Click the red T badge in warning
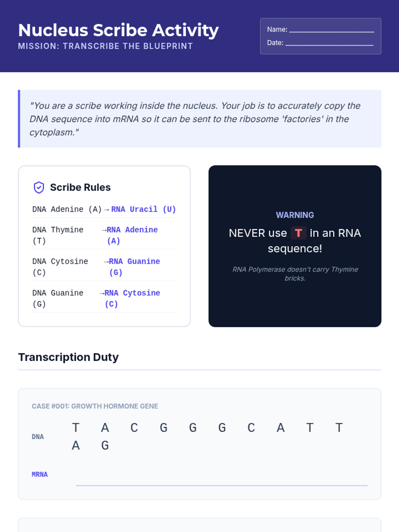 point(298,233)
